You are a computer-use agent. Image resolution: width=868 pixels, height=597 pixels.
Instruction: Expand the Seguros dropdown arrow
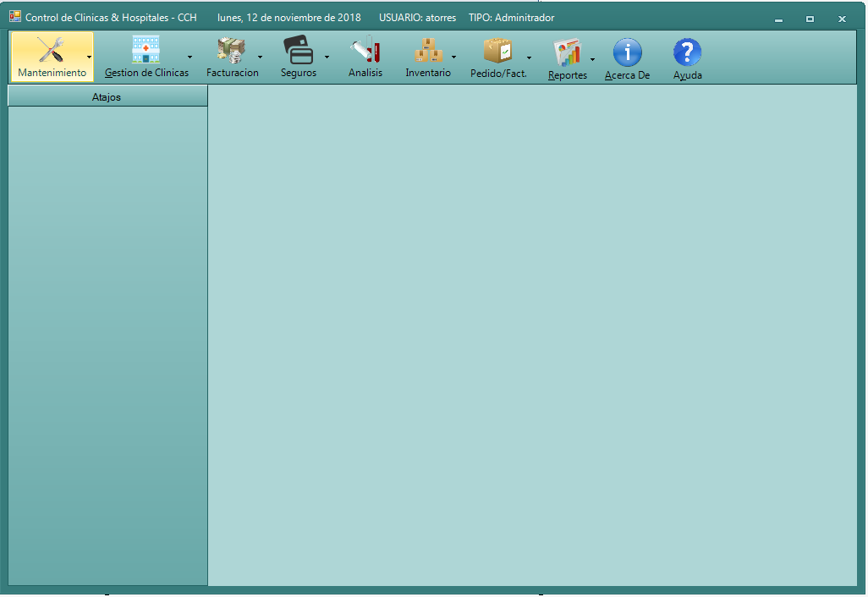tap(327, 58)
